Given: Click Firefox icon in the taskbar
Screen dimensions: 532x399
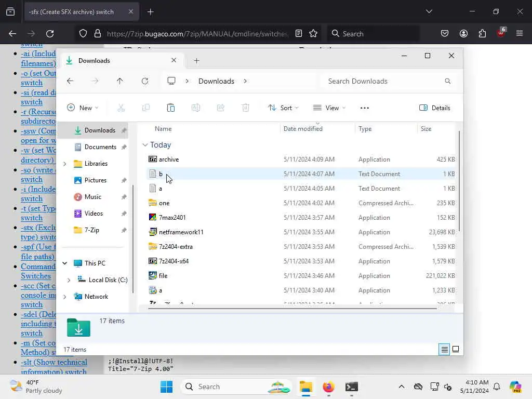Looking at the screenshot, I should tap(328, 387).
